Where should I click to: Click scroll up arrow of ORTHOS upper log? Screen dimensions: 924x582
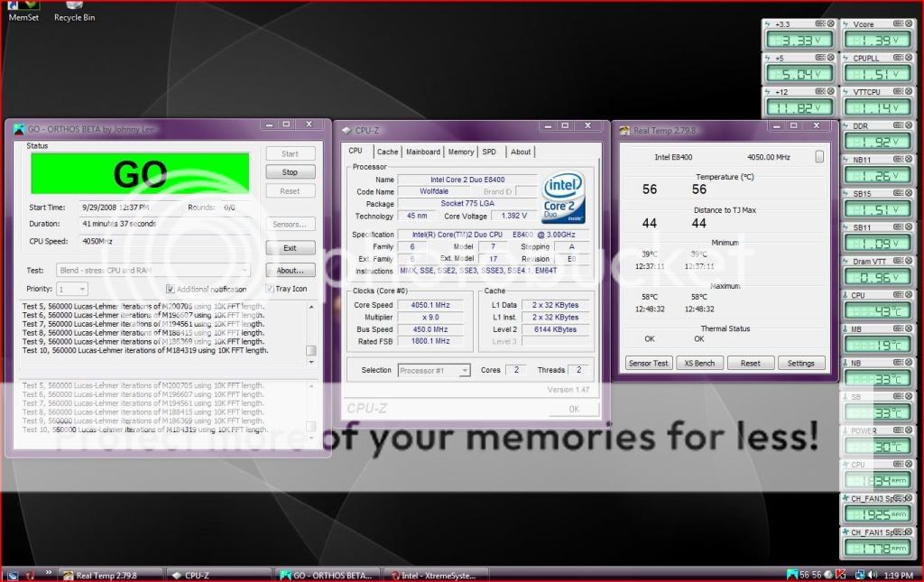click(311, 307)
